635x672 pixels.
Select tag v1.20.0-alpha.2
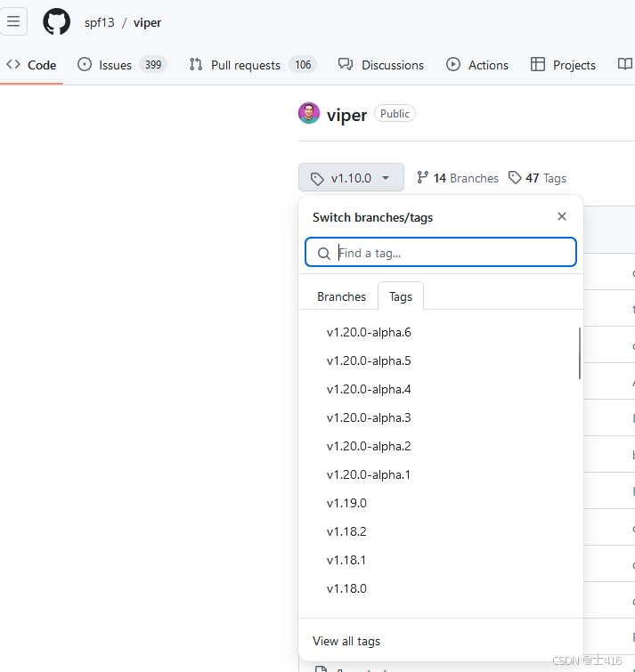369,446
